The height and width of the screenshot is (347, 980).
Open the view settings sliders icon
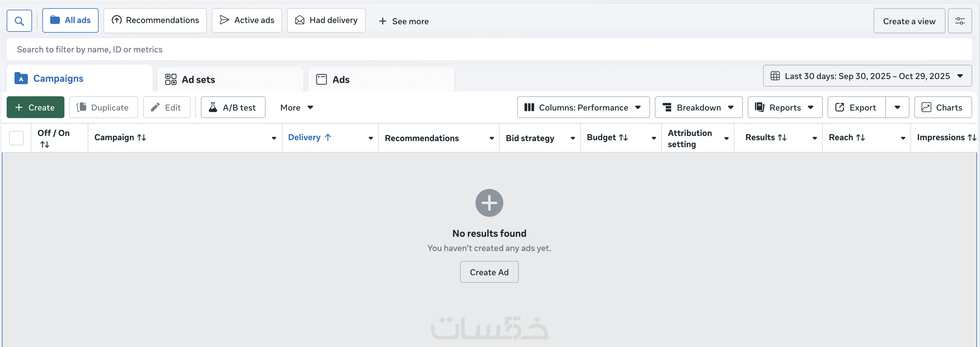pos(959,21)
